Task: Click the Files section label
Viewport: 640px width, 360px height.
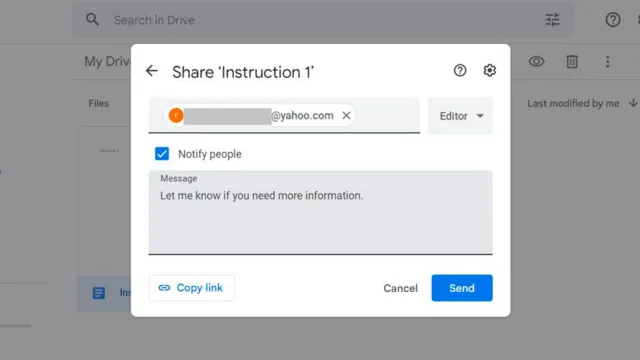Action: click(99, 103)
